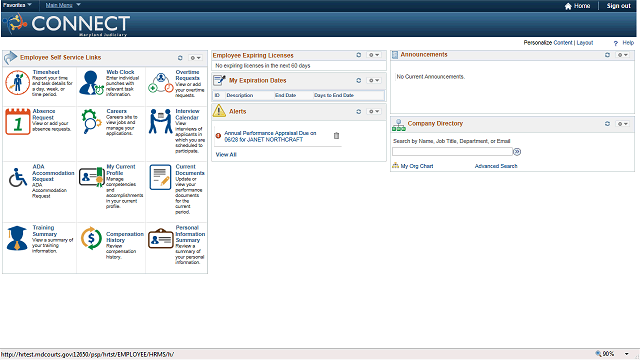
Task: Open the Absence Request calendar icon
Action: pyautogui.click(x=18, y=122)
